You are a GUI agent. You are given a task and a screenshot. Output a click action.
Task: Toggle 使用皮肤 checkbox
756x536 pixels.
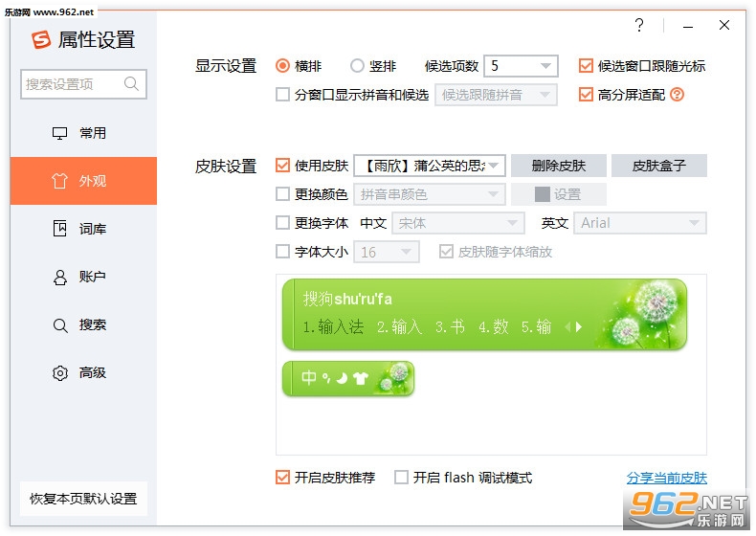(282, 166)
